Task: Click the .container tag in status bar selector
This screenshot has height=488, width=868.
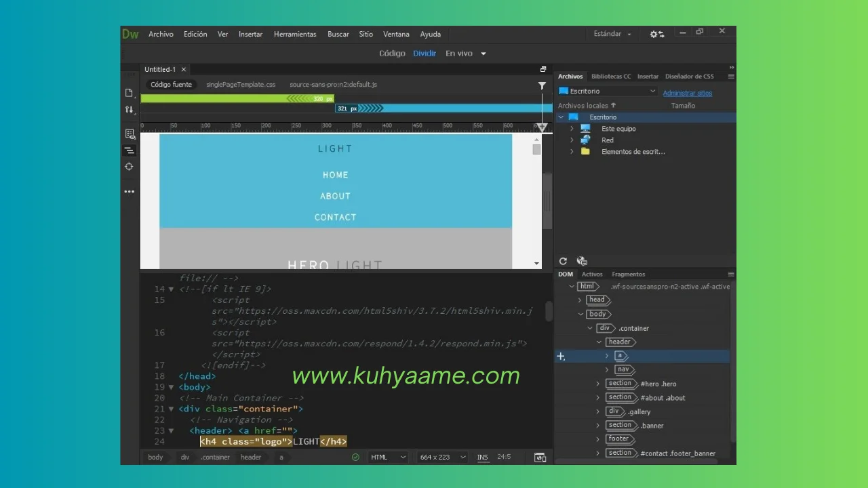Action: click(216, 457)
